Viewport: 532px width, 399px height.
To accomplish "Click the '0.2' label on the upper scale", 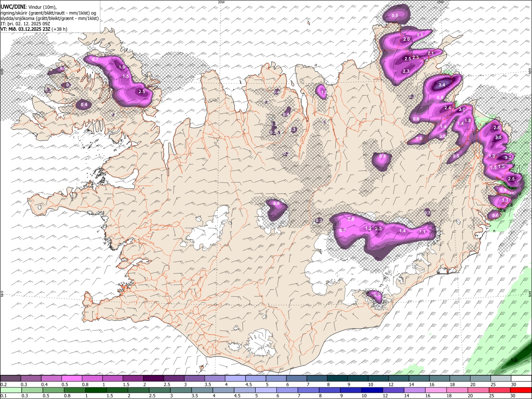I will 3,384.
